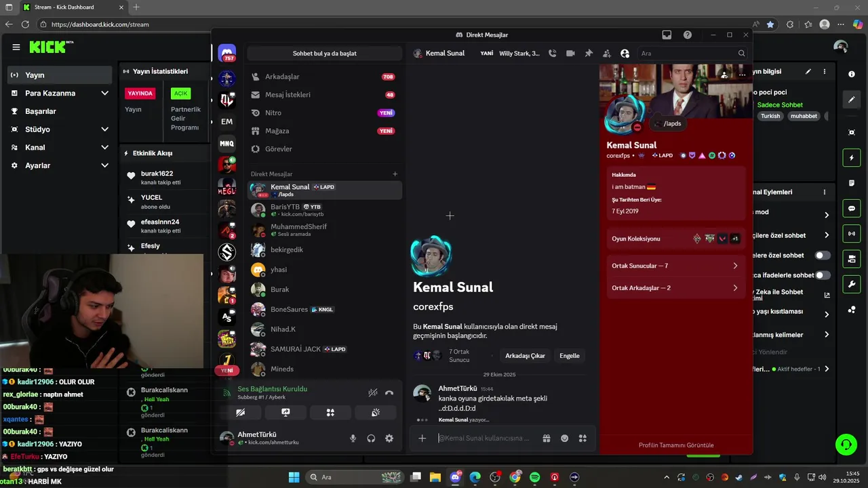
Task: Open Kick hamburger menu
Action: [x=16, y=47]
